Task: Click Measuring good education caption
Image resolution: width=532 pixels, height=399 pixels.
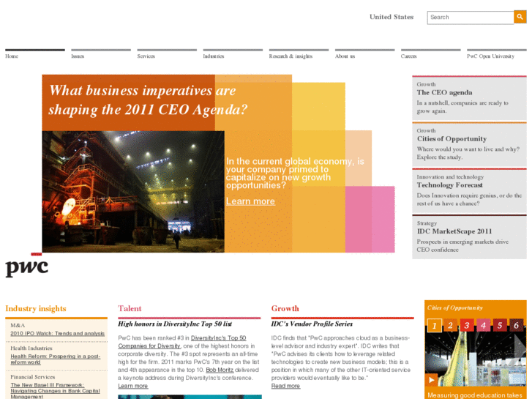Action: (475, 395)
